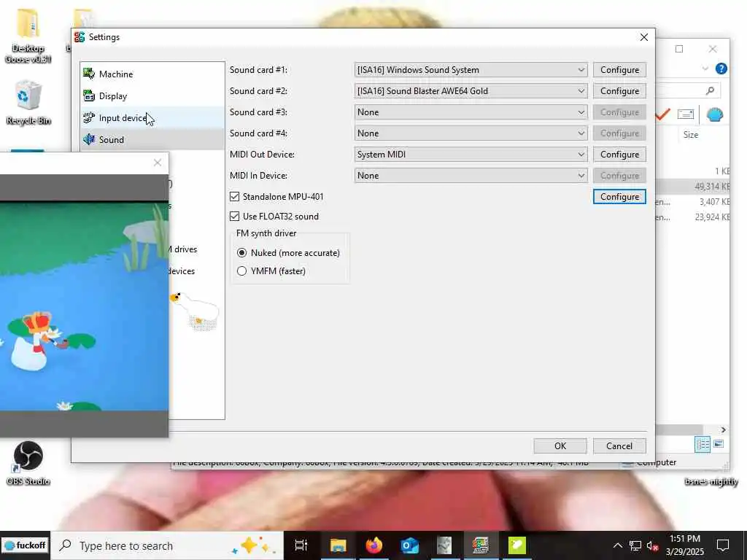Open the MIDI Out Device dropdown
747x560 pixels.
471,155
